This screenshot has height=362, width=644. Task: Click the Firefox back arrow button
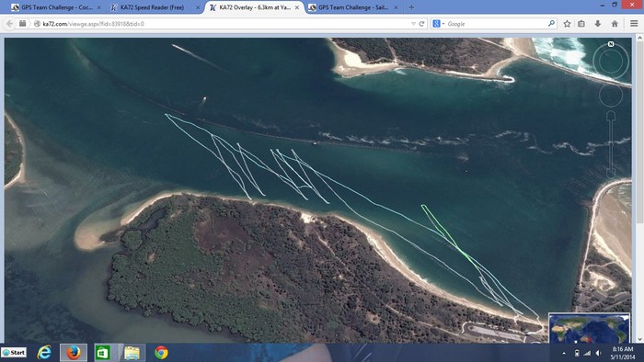[x=9, y=24]
